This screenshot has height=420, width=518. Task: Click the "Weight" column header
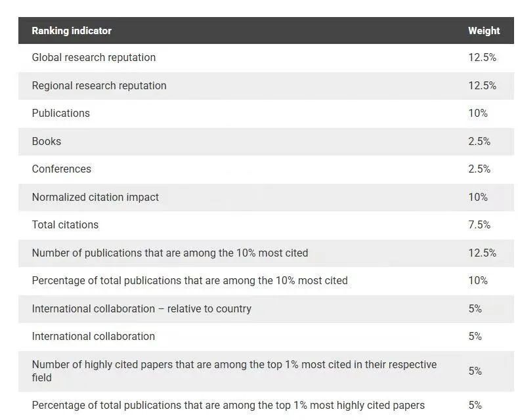tap(483, 31)
